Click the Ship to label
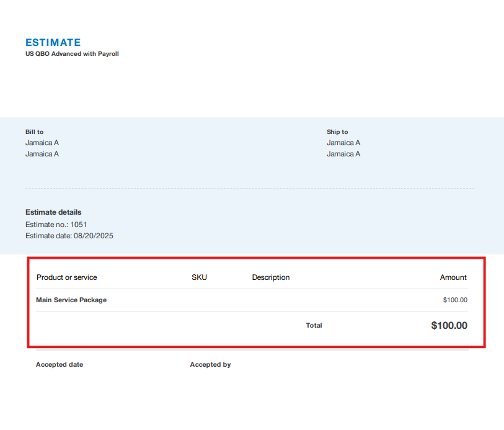This screenshot has width=504, height=430. [x=337, y=132]
